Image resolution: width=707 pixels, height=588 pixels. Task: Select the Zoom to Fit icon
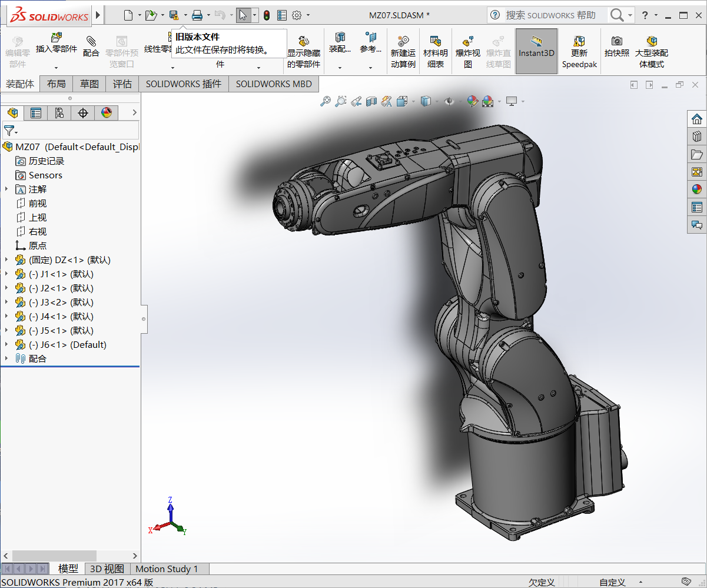tap(326, 101)
